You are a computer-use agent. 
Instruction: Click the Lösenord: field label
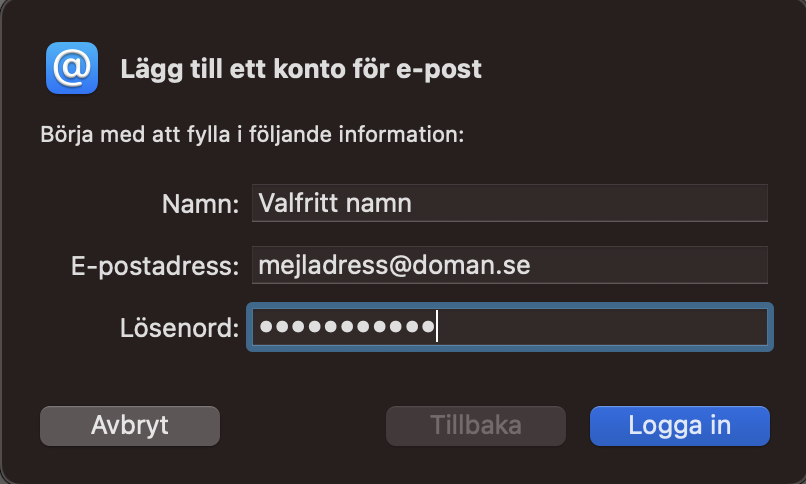179,328
